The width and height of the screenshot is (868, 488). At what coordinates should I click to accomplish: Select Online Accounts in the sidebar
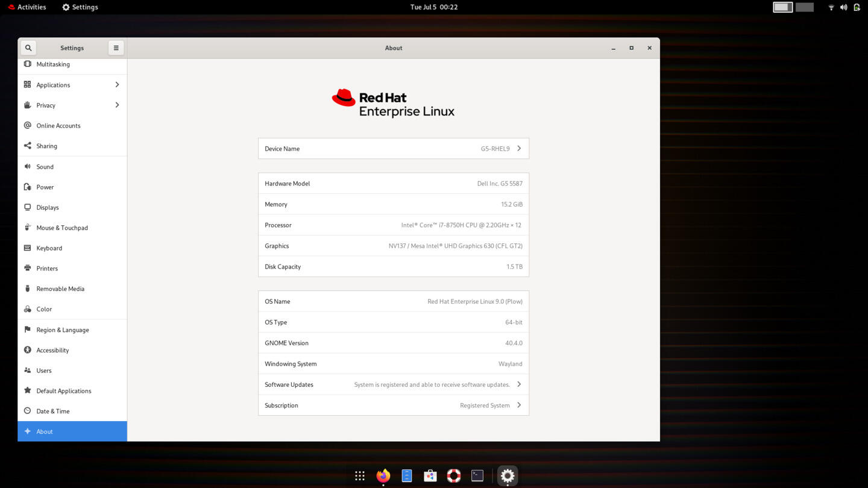click(72, 125)
